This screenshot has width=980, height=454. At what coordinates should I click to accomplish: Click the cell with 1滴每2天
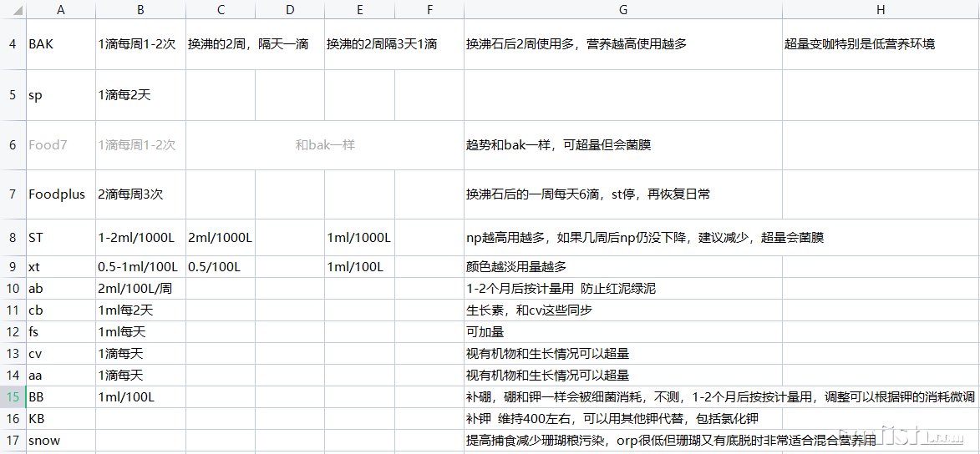point(140,95)
